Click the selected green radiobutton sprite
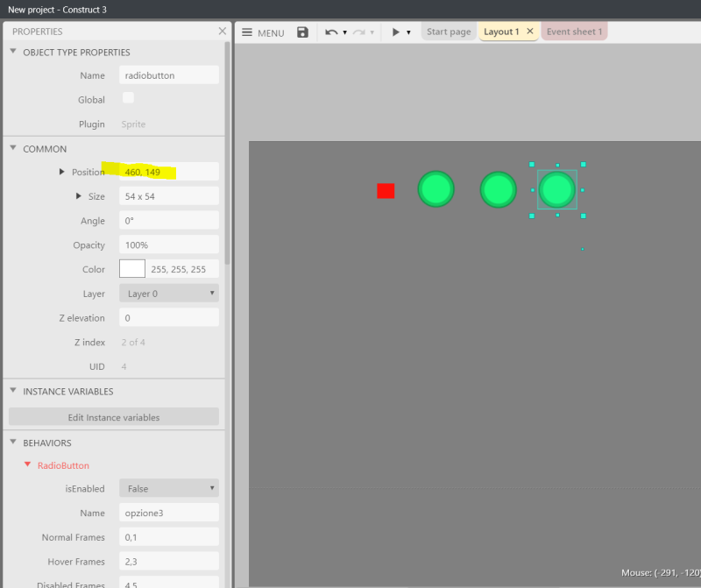701x588 pixels. click(557, 189)
